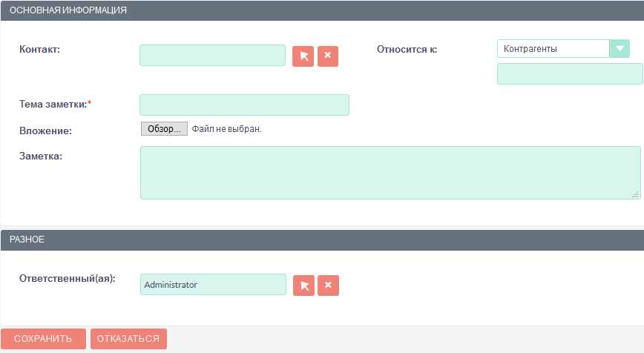Screen dimensions: 644x353
Task: Click the Относится к label
Action: [407, 50]
